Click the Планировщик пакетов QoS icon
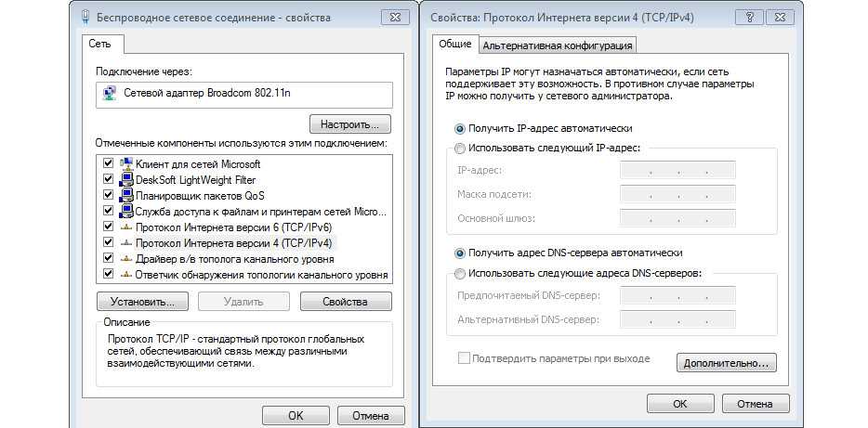 tap(126, 195)
